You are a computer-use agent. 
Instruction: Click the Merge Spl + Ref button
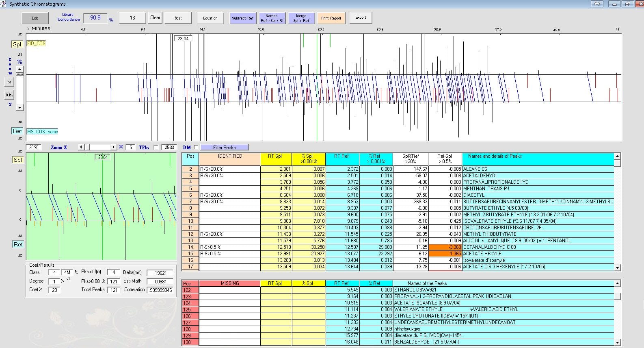301,18
